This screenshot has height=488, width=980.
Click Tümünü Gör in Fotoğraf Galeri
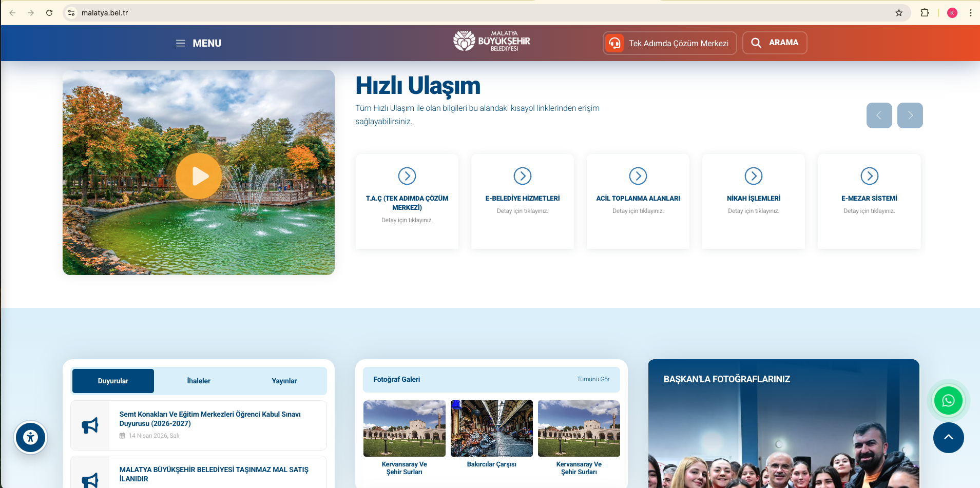click(x=593, y=379)
